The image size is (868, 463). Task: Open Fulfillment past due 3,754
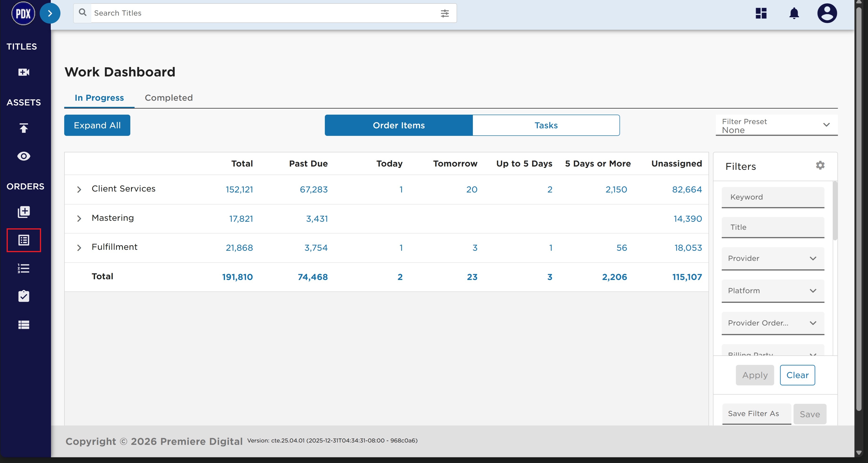point(316,248)
